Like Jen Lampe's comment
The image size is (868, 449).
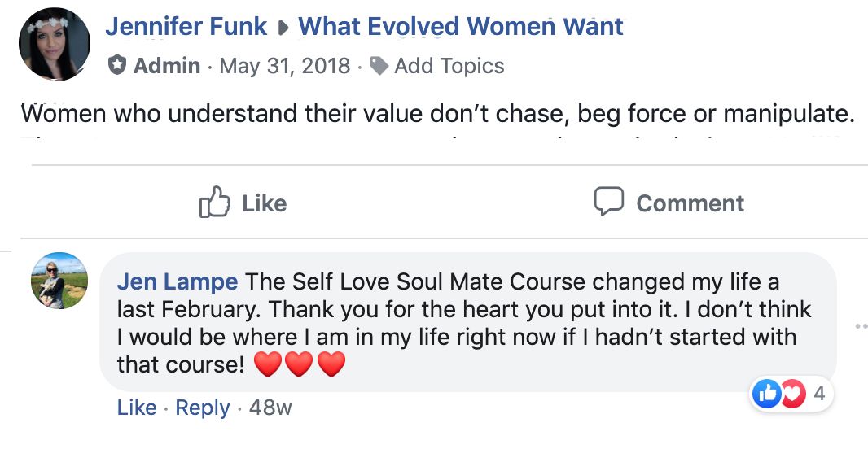(136, 408)
